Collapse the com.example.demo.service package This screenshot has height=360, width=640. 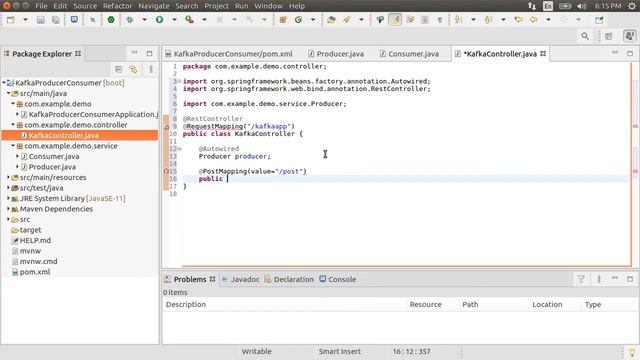[13, 146]
